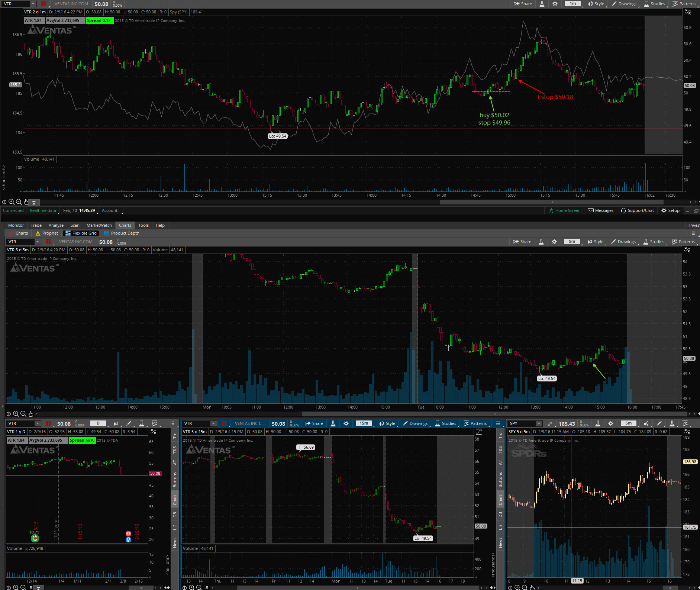
Task: Go to the Home Screen
Action: click(564, 210)
